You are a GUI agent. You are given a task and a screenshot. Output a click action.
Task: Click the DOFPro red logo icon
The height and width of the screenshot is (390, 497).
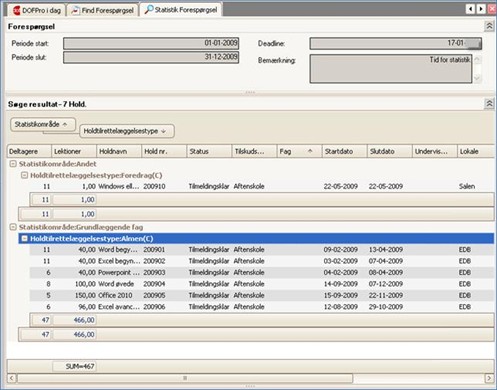click(17, 11)
